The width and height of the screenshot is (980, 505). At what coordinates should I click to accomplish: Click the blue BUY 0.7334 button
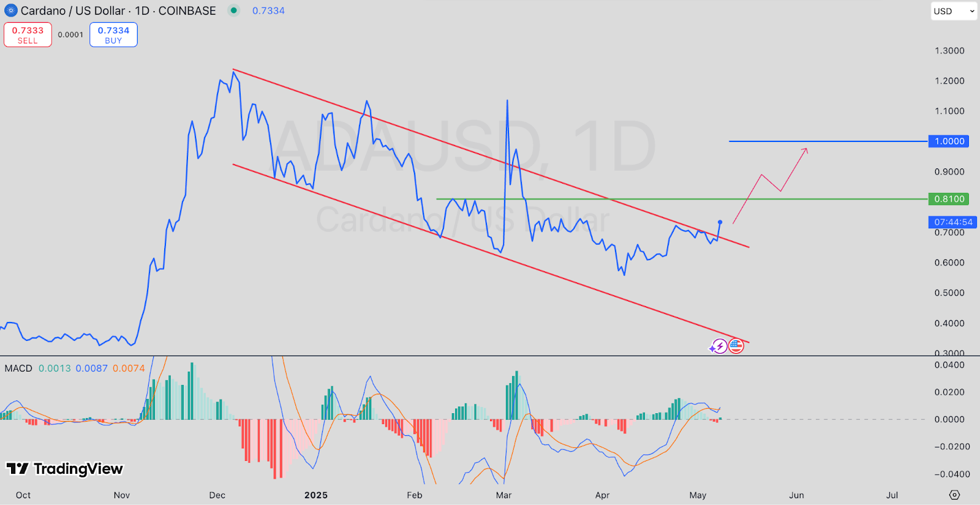(113, 35)
